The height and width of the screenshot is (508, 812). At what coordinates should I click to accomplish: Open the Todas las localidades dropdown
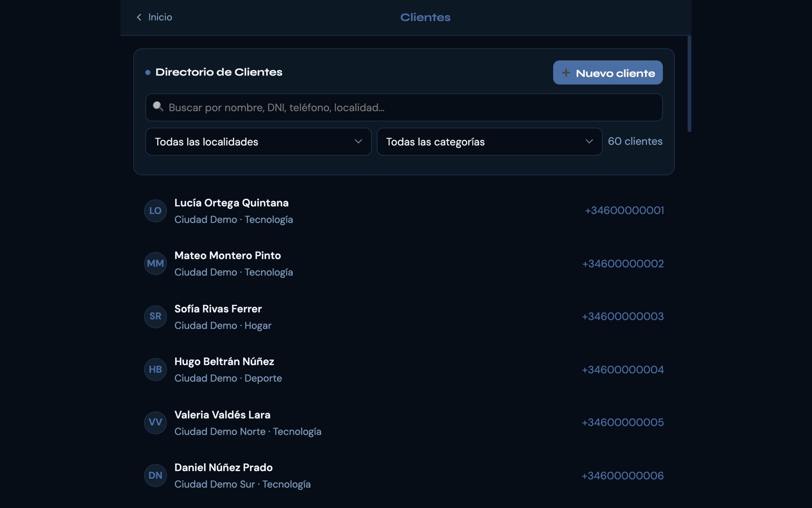[x=258, y=142]
